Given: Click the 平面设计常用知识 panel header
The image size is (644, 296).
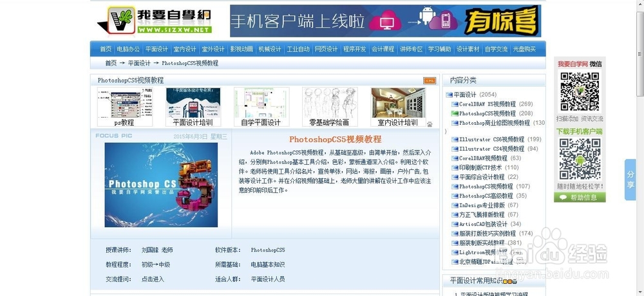Looking at the screenshot, I should click(494, 281).
